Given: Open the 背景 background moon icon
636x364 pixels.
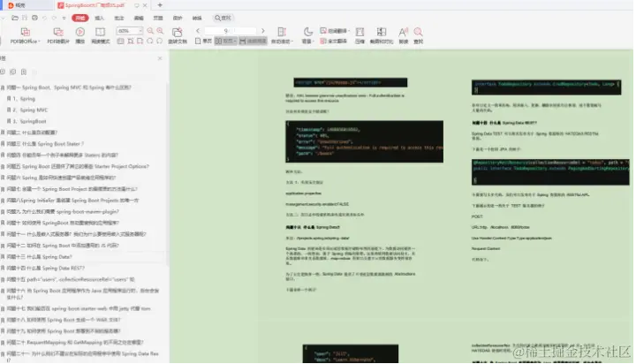Looking at the screenshot, I should 308,35.
